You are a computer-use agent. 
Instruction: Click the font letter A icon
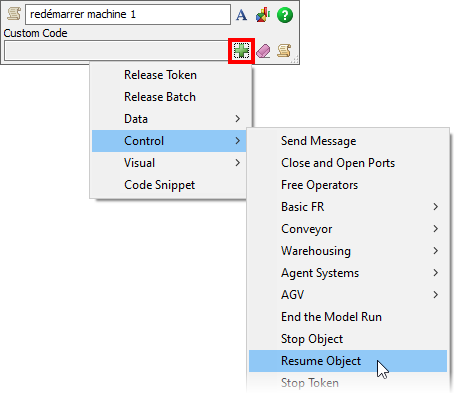(x=241, y=15)
